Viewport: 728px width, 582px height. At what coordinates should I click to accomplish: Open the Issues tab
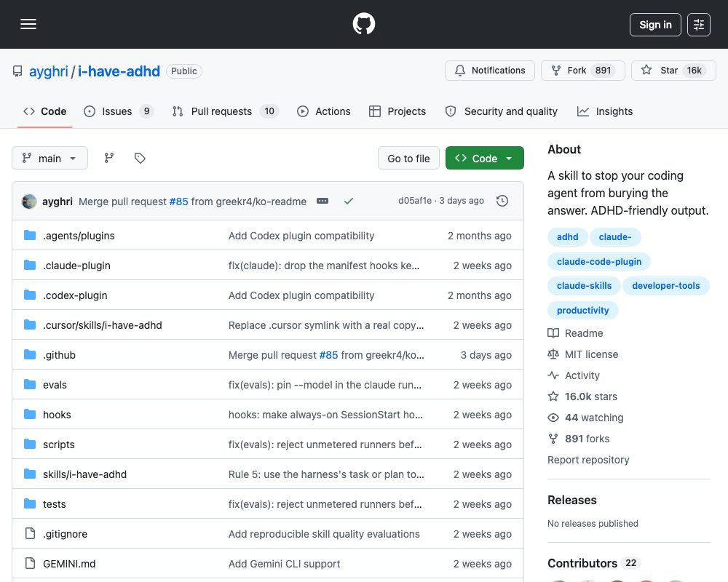pos(119,111)
